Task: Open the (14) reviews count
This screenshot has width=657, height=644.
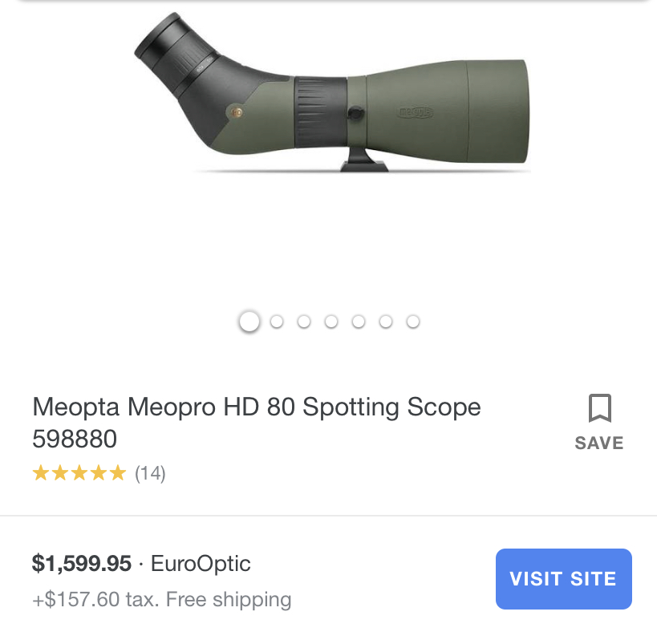Action: [x=150, y=473]
